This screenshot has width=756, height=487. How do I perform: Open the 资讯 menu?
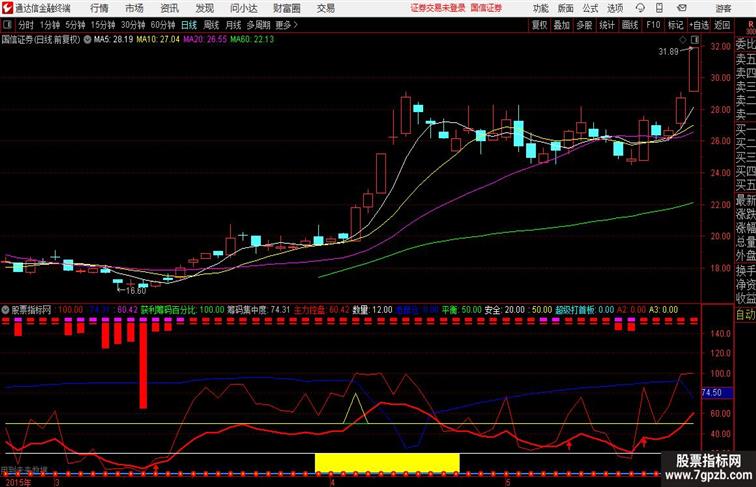[170, 8]
